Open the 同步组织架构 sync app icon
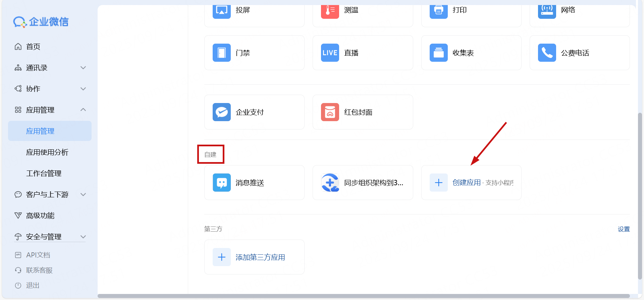The height and width of the screenshot is (300, 644). 330,183
